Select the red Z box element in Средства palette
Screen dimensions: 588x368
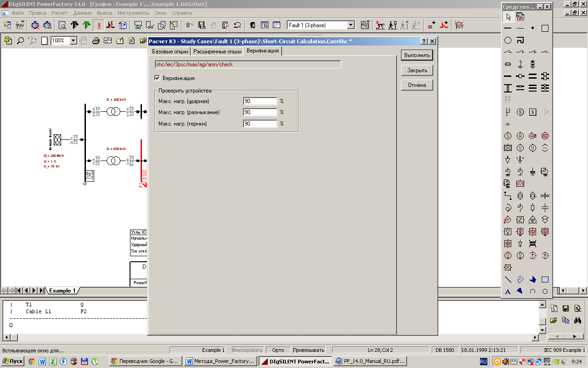tap(520, 219)
